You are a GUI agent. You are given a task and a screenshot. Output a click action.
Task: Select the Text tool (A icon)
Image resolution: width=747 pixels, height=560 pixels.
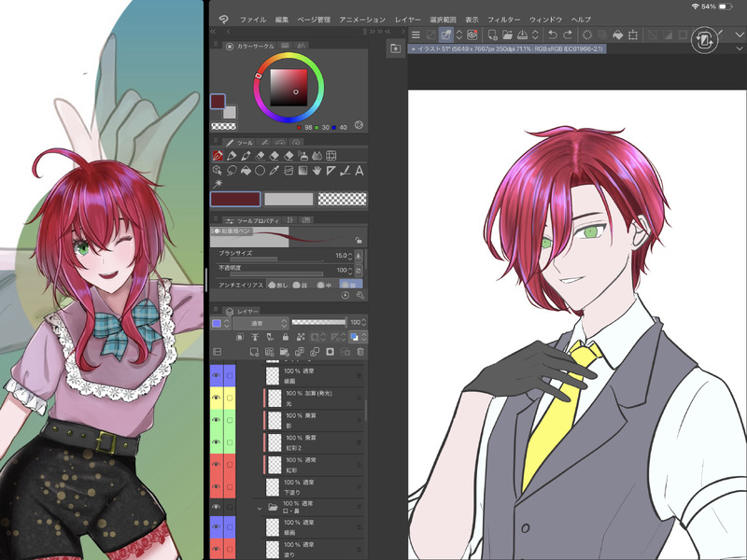click(359, 171)
